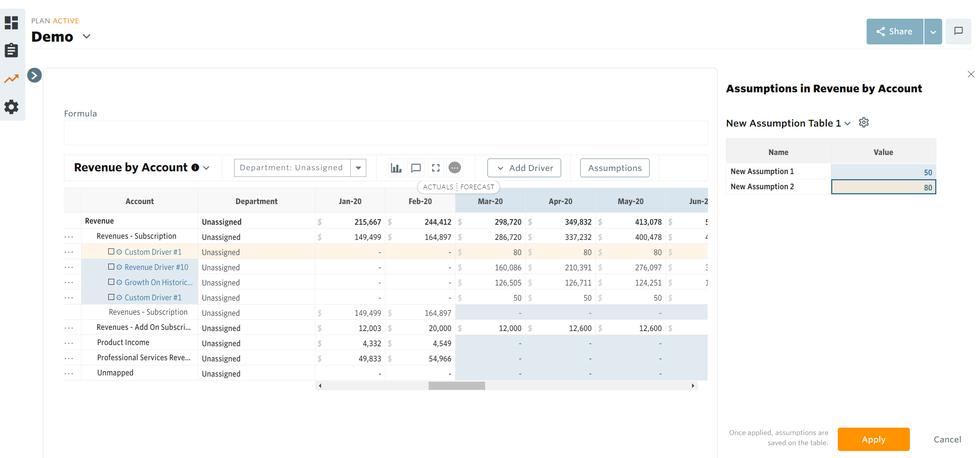Open row menu dots for Professional Services row
Image resolution: width=980 pixels, height=458 pixels.
click(x=69, y=358)
